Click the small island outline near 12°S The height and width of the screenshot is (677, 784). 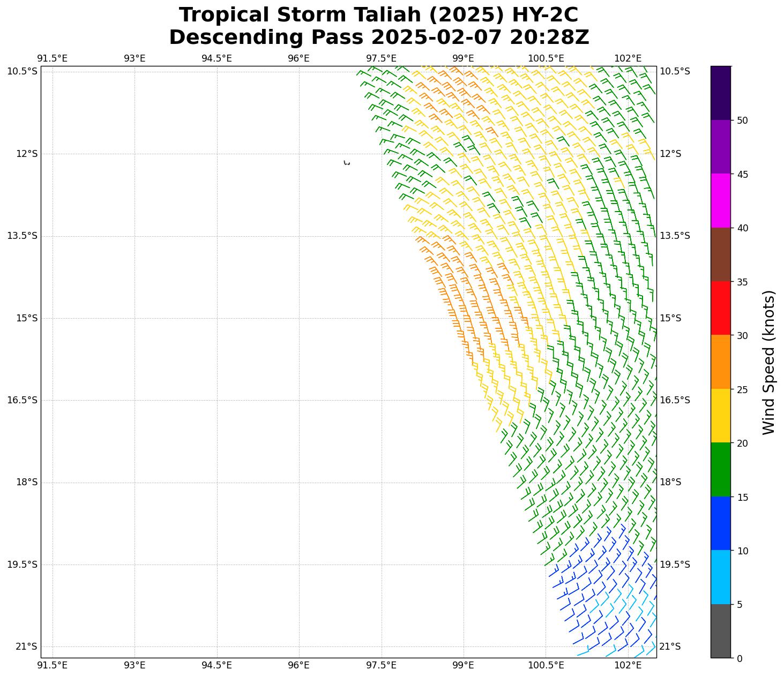[x=347, y=162]
